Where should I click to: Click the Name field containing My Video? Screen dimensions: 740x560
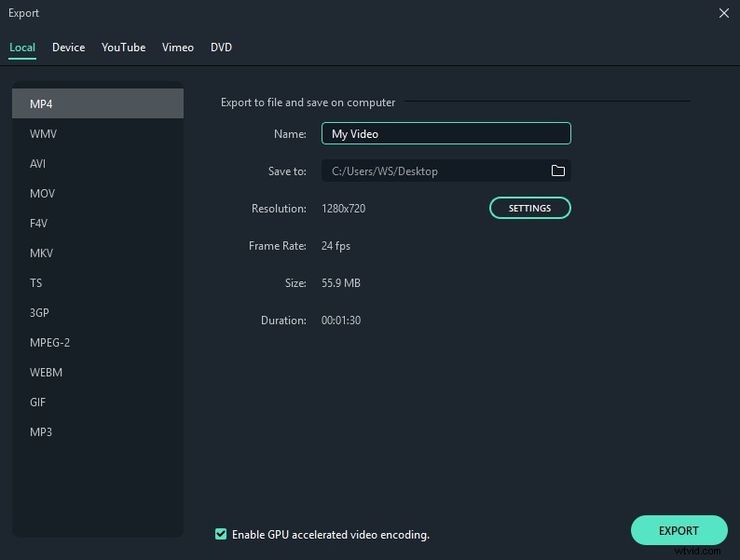pos(446,133)
